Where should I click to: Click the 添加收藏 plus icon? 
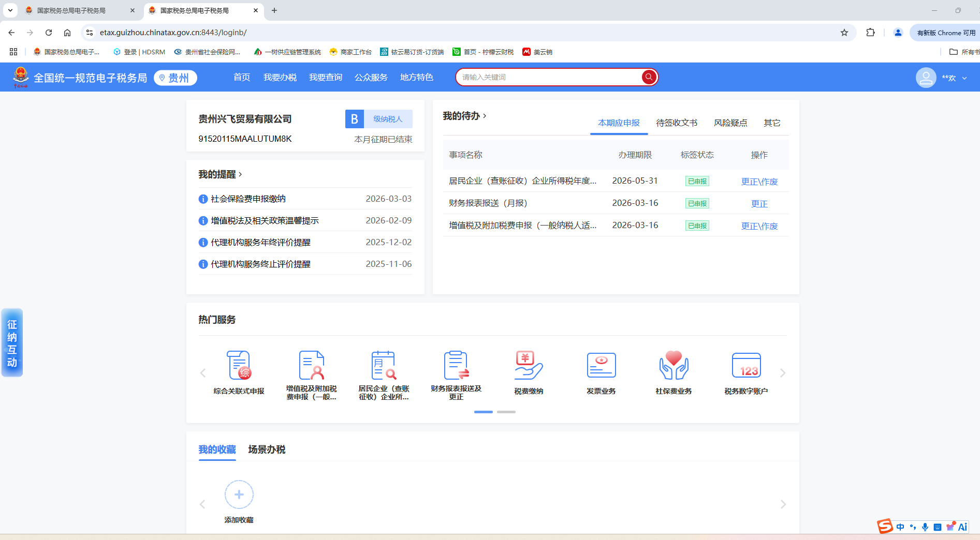(x=239, y=495)
